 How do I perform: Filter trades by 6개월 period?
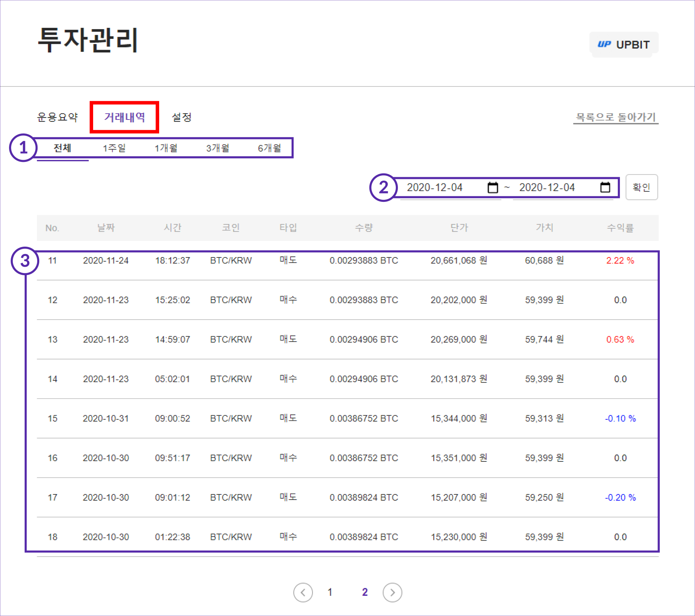pos(270,148)
